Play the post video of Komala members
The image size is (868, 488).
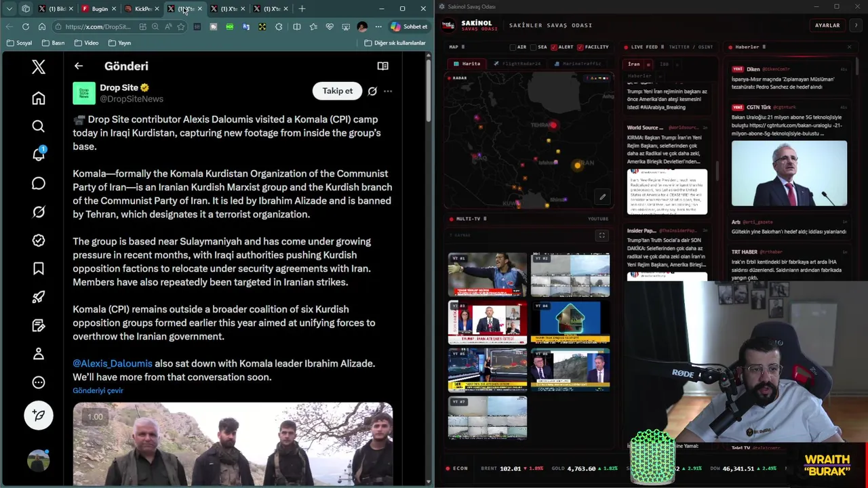point(233,445)
